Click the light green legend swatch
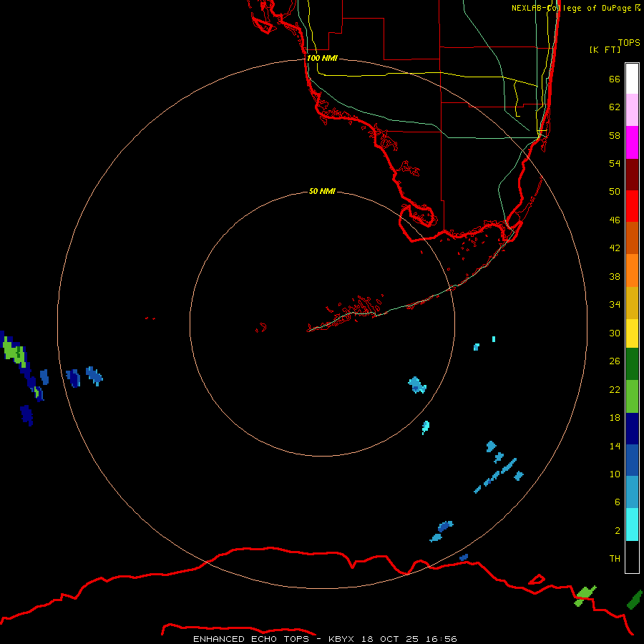Image resolution: width=644 pixels, height=644 pixels. click(x=632, y=396)
